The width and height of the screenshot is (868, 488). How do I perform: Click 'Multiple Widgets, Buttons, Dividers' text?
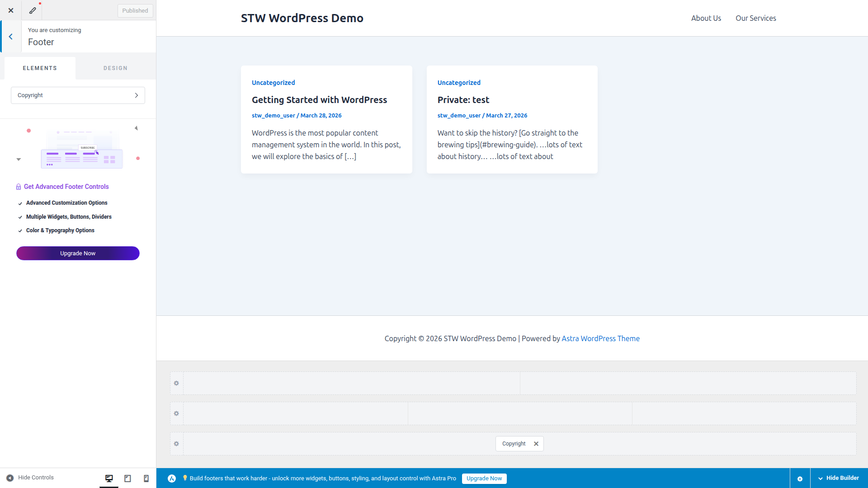coord(69,217)
